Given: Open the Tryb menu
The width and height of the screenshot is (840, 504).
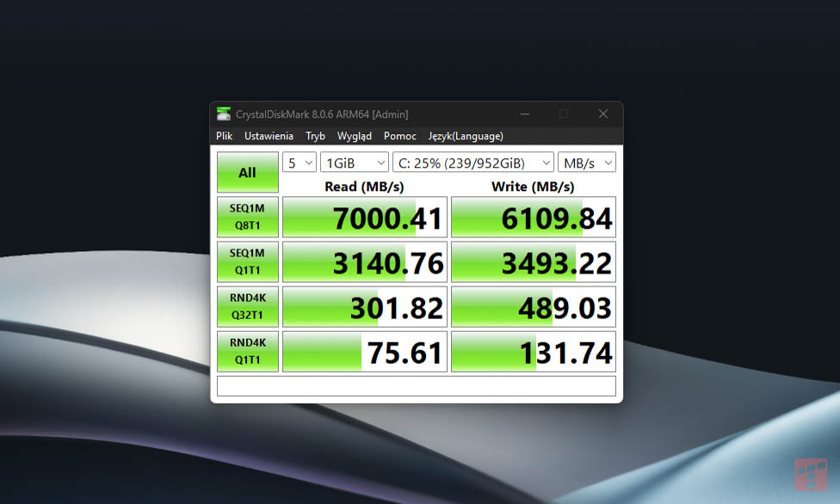Looking at the screenshot, I should click(x=315, y=136).
